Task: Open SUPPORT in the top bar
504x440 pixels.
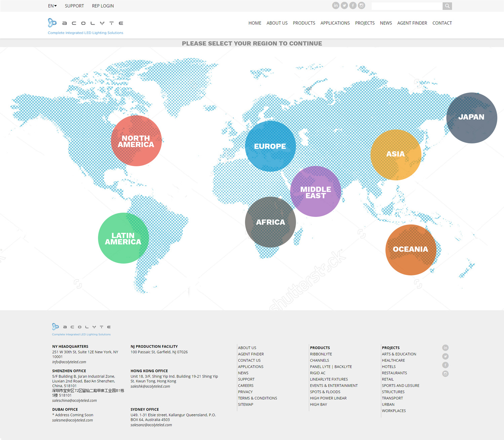Action: [x=74, y=6]
